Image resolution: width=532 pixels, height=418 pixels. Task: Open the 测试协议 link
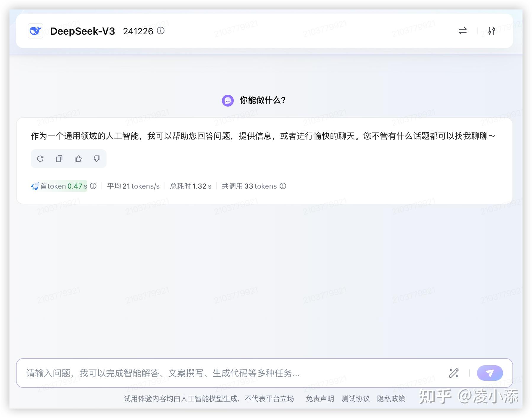click(355, 399)
